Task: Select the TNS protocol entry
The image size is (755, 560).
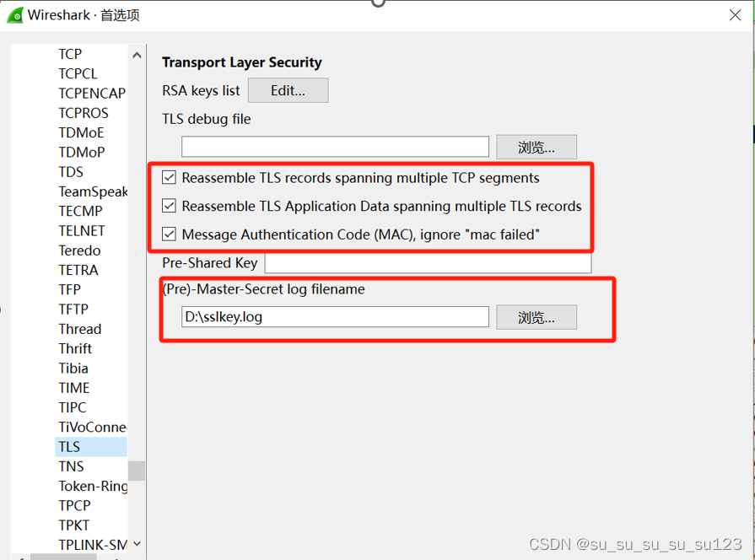Action: [70, 466]
